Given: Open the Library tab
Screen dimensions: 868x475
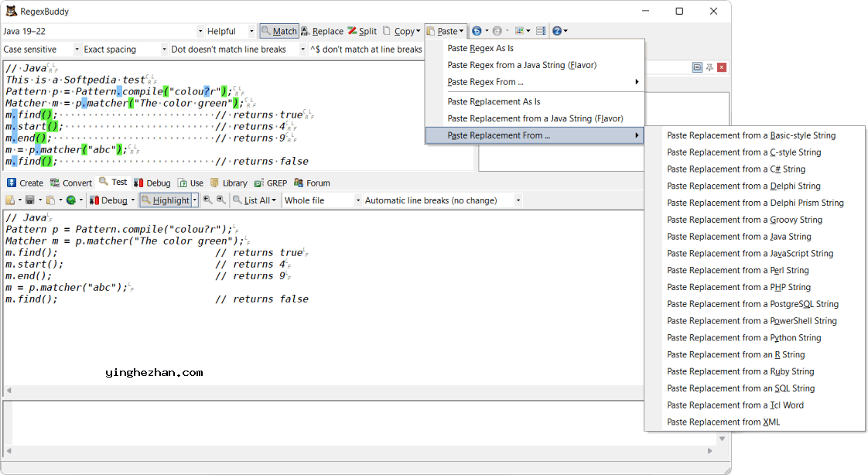Looking at the screenshot, I should pos(229,183).
